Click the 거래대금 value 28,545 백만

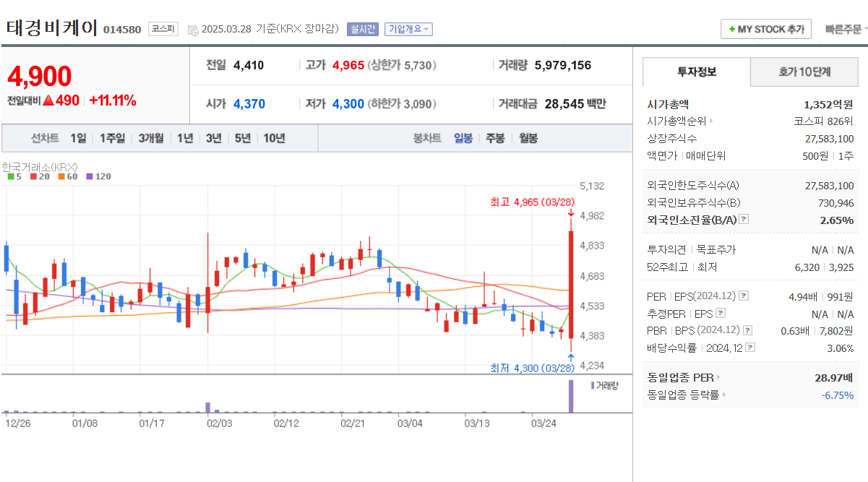pyautogui.click(x=575, y=104)
